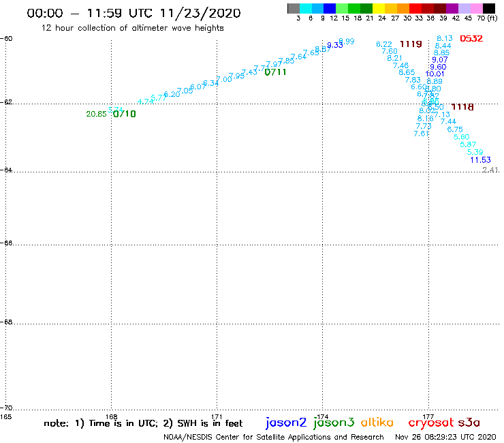Click the 8.13 wave height value
Image resolution: width=504 pixels, height=443 pixels.
[x=445, y=39]
